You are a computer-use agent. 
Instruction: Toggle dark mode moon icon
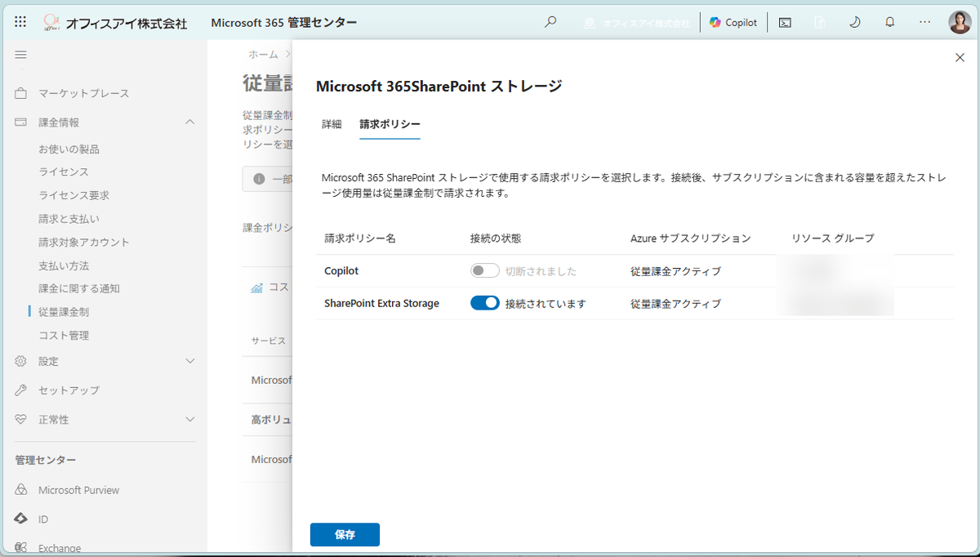tap(855, 22)
